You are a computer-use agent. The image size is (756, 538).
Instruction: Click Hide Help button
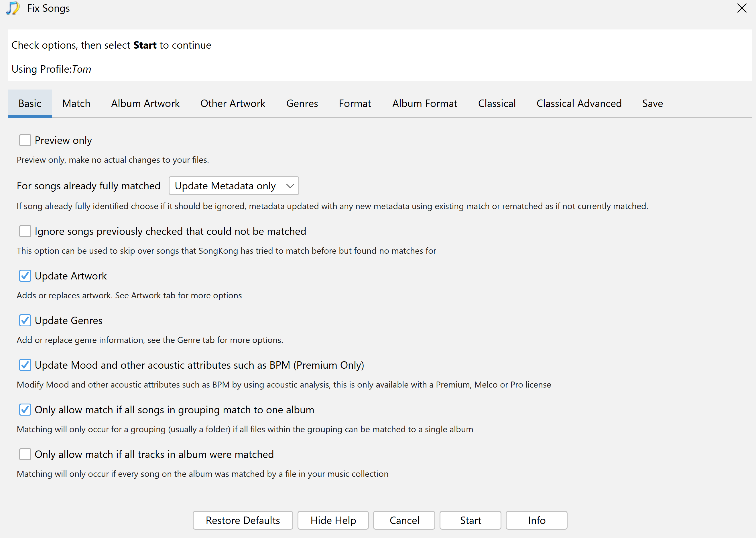pyautogui.click(x=333, y=520)
